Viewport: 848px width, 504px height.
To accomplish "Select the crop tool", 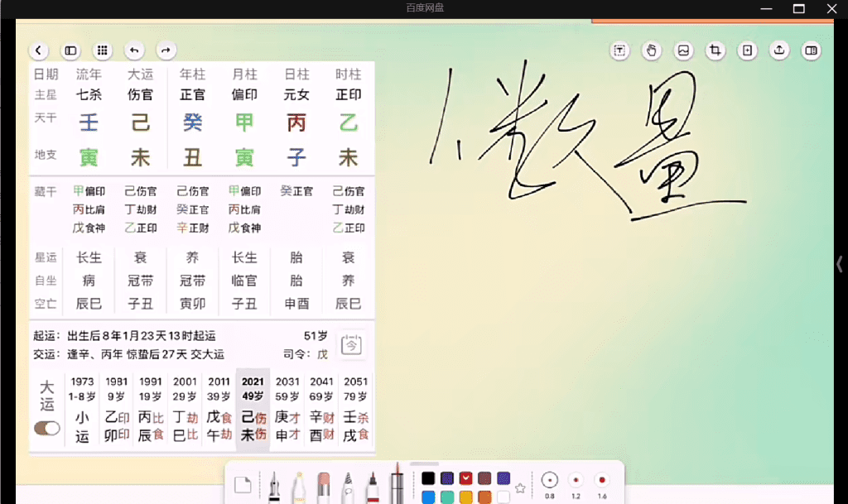I will [x=715, y=50].
